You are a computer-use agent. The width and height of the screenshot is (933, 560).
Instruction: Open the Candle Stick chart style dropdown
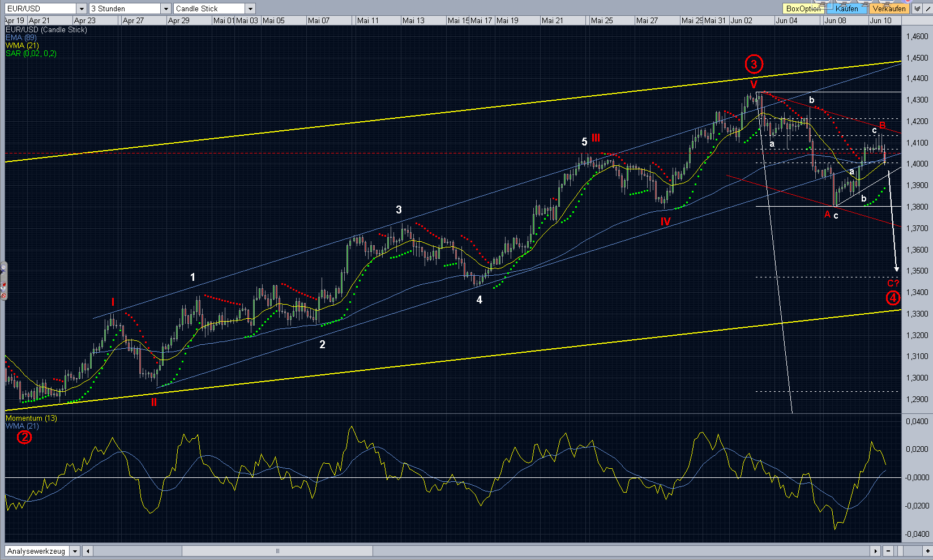point(250,8)
